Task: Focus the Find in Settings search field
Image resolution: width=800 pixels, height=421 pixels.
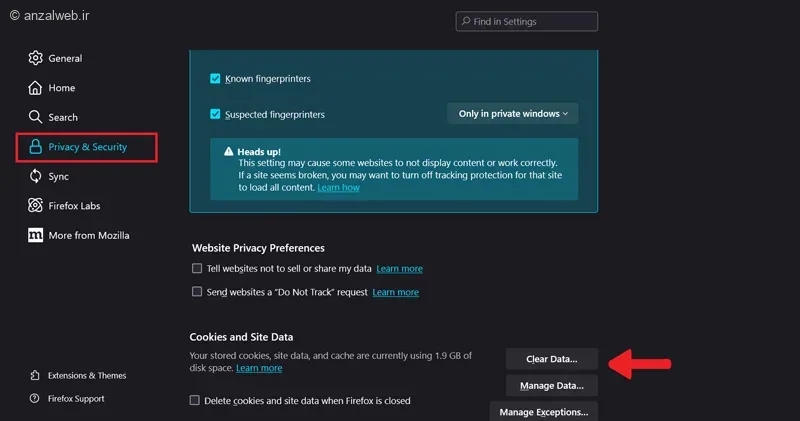Action: (x=527, y=21)
